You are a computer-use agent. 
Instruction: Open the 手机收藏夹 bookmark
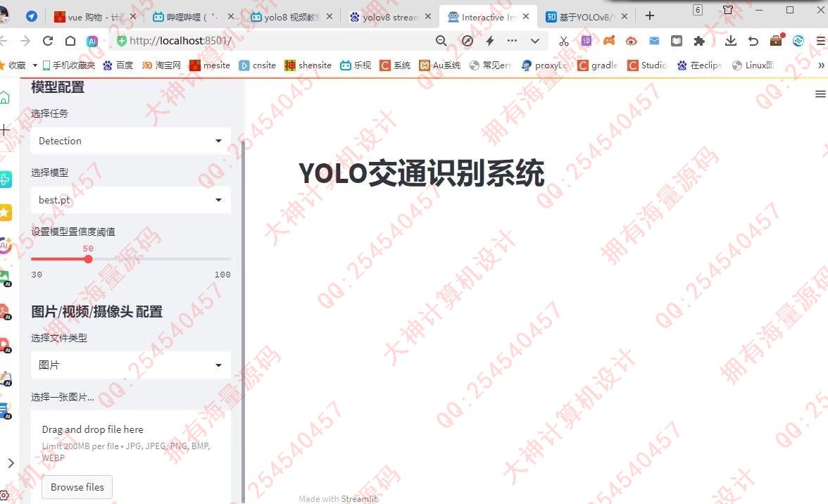(x=69, y=65)
